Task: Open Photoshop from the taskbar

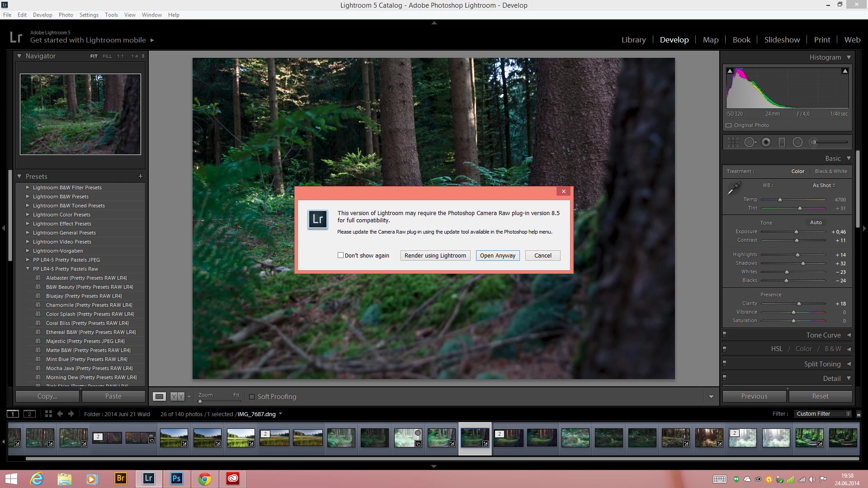Action: click(176, 479)
